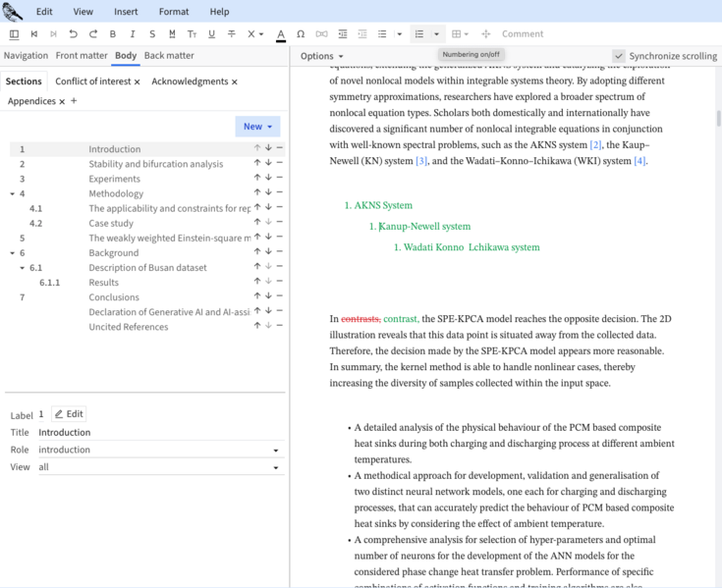
Task: Open the Insert menu
Action: point(126,12)
